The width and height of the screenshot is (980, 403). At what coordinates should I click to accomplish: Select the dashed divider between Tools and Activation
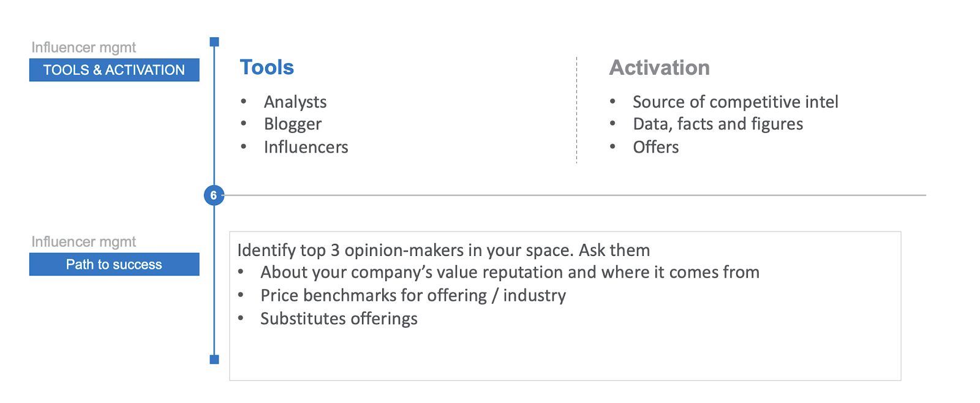tap(576, 110)
